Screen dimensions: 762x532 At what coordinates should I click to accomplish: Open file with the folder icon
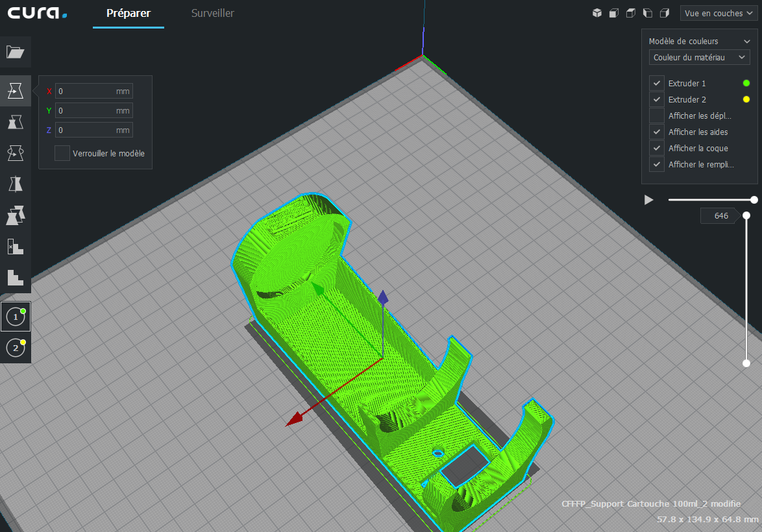click(x=15, y=52)
